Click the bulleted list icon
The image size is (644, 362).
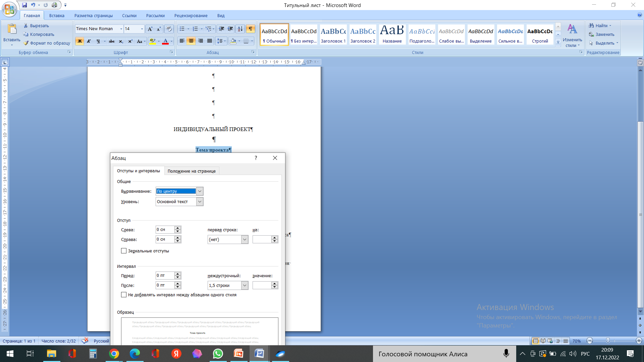pyautogui.click(x=182, y=29)
